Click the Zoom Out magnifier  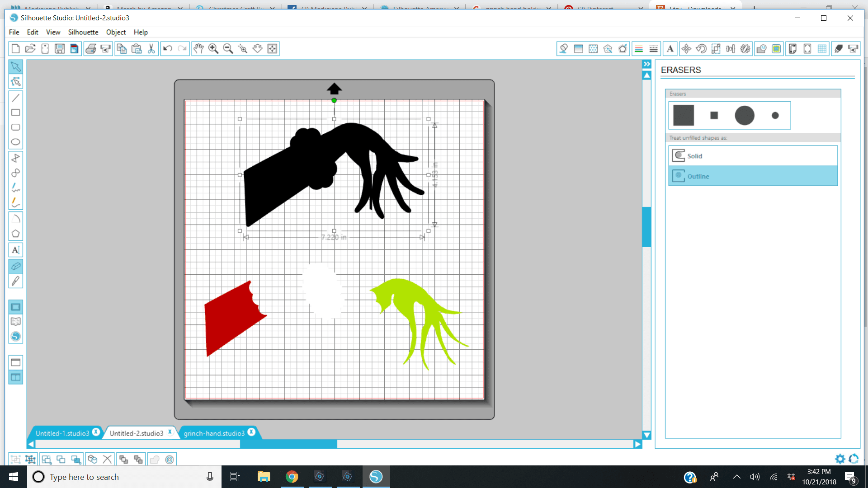coord(228,49)
